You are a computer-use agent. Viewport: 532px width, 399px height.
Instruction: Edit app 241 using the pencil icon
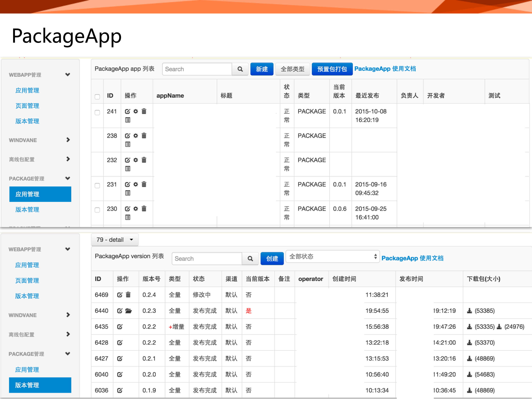coord(127,111)
